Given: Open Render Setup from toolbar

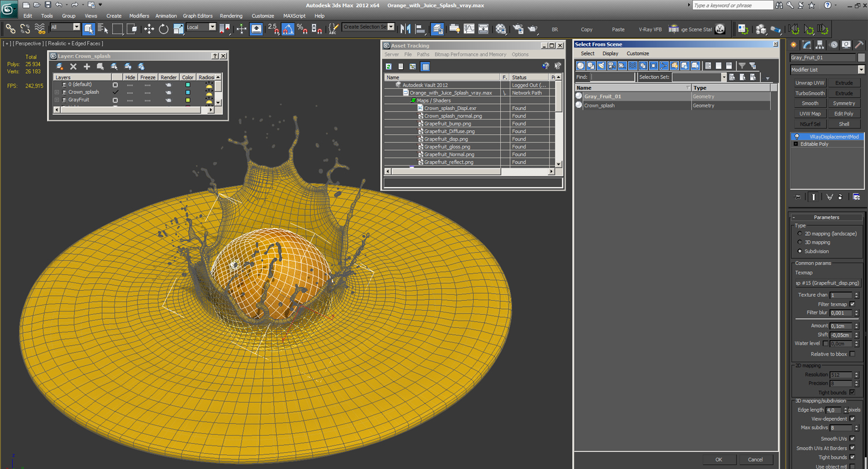Looking at the screenshot, I should (518, 28).
